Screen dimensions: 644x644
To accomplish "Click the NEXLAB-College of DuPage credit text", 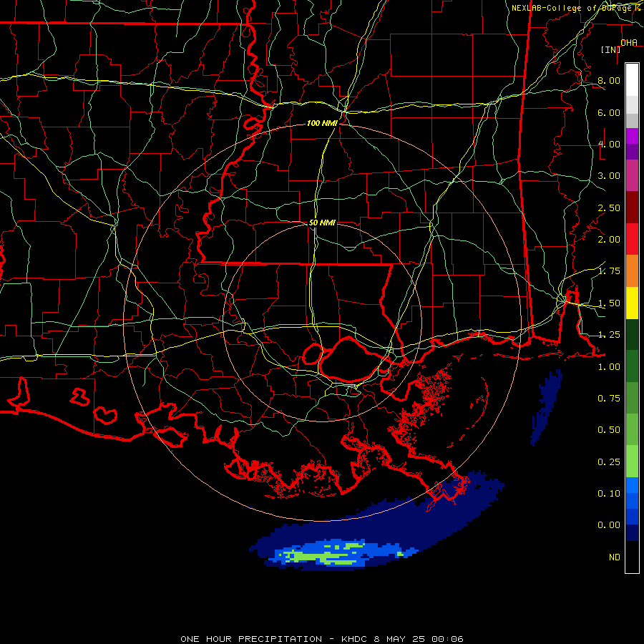I will point(576,8).
